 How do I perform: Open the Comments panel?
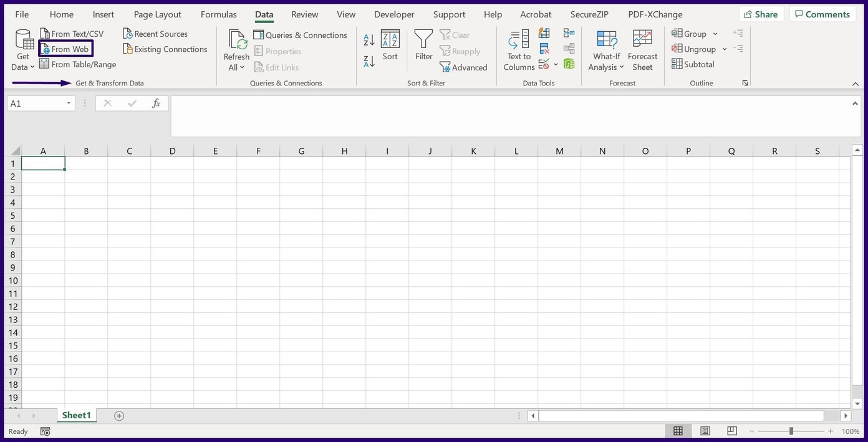point(822,14)
